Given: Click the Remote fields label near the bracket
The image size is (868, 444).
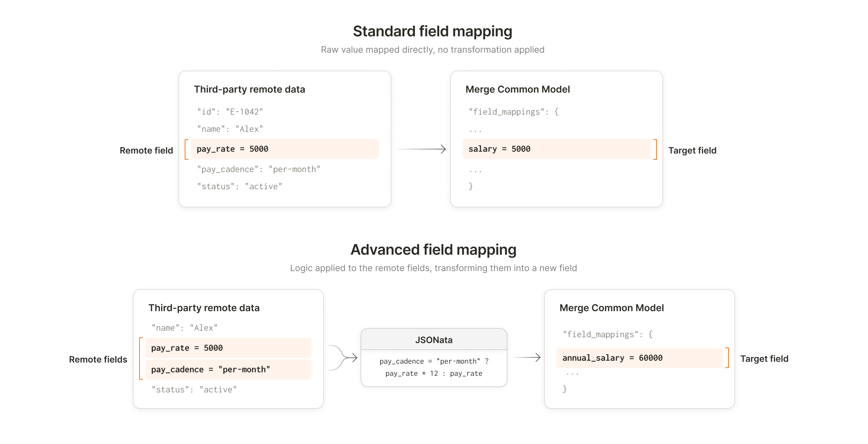Looking at the screenshot, I should click(x=98, y=359).
